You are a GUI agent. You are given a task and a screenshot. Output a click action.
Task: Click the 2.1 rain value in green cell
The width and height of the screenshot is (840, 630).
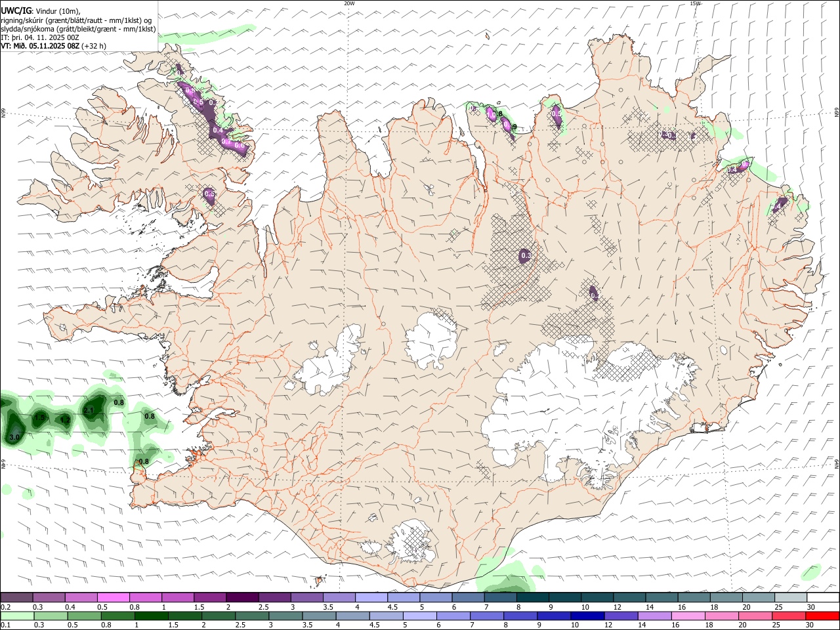[x=89, y=410]
